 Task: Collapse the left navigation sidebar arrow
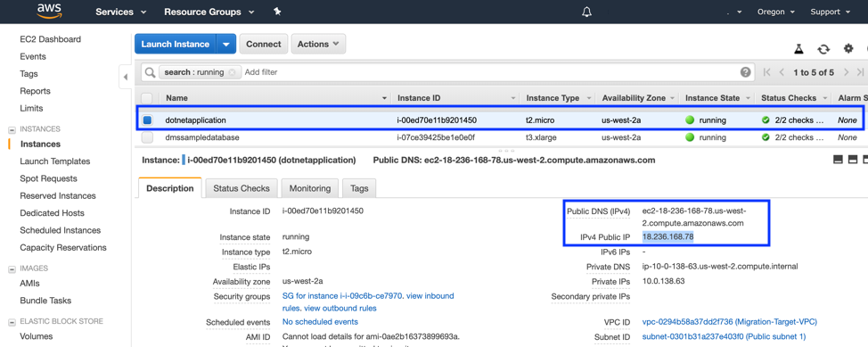(125, 77)
